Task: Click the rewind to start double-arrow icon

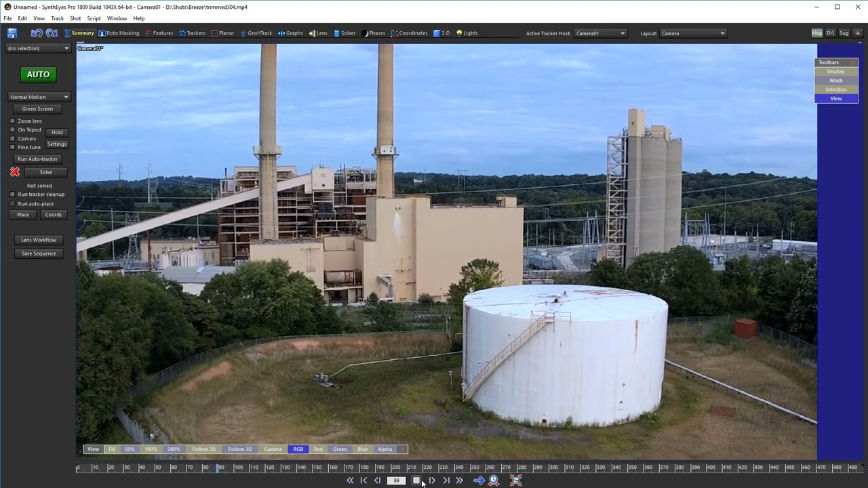Action: coord(350,481)
